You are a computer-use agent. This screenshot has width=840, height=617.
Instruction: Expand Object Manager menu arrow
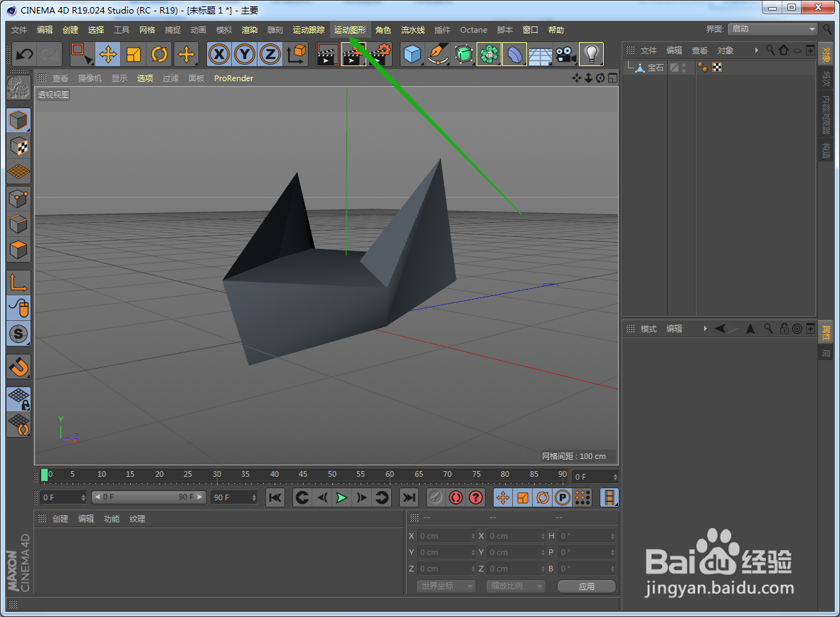(757, 51)
